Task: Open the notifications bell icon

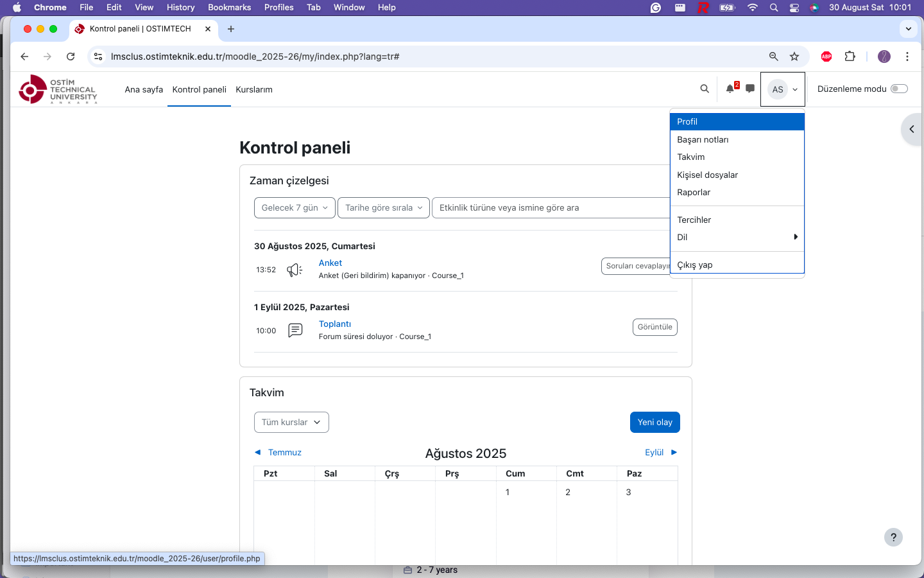Action: coord(730,89)
